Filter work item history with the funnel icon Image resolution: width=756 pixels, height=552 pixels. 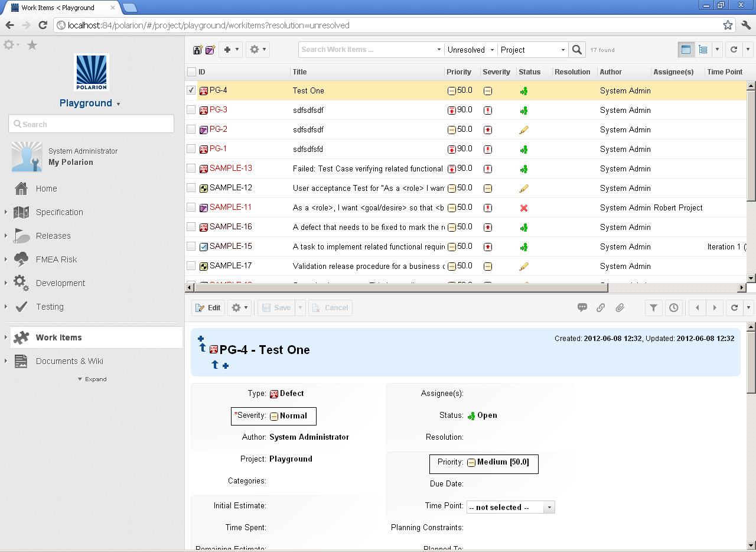tap(653, 307)
